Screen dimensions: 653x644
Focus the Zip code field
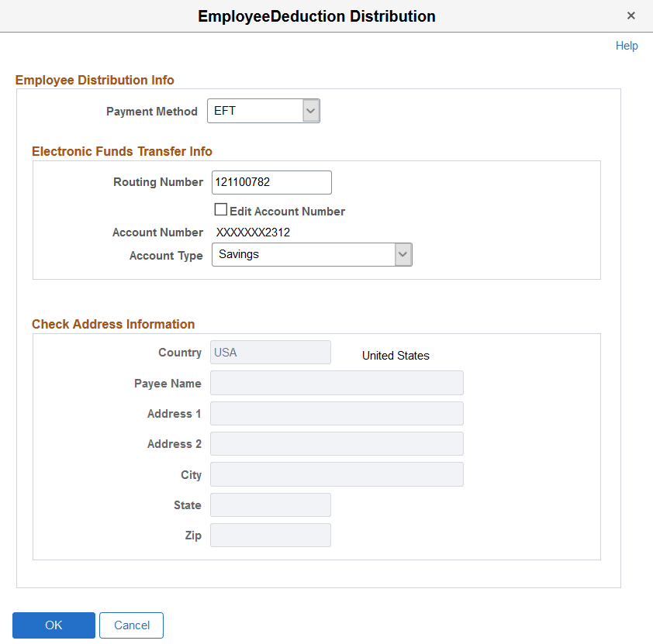(x=270, y=535)
